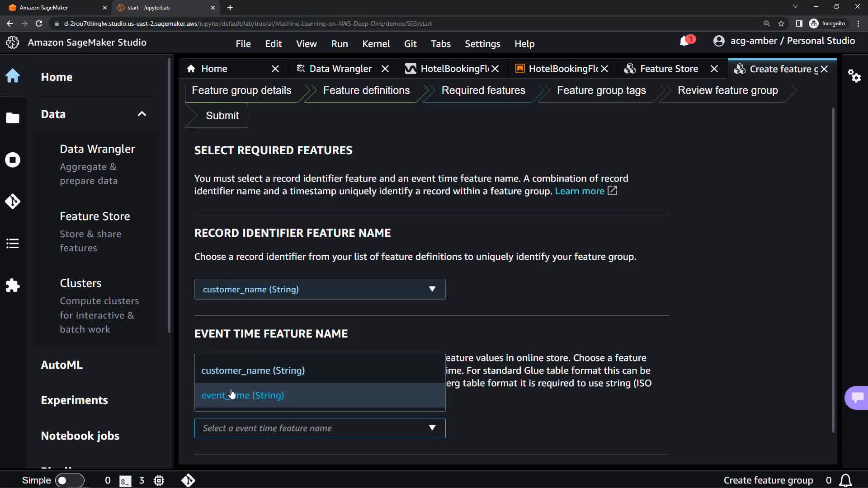This screenshot has height=488, width=868.
Task: Open running terminals and kernels icon
Action: [x=13, y=160]
